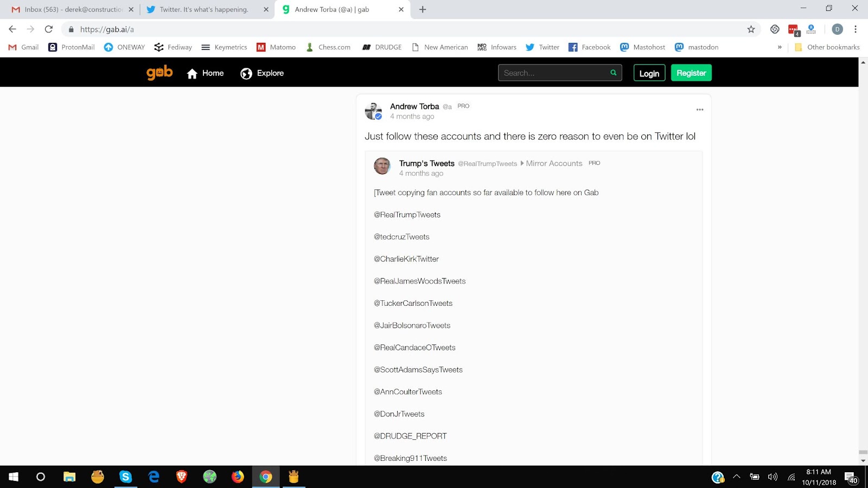The height and width of the screenshot is (488, 868).
Task: Open Andrew Torba's post options menu
Action: 700,110
